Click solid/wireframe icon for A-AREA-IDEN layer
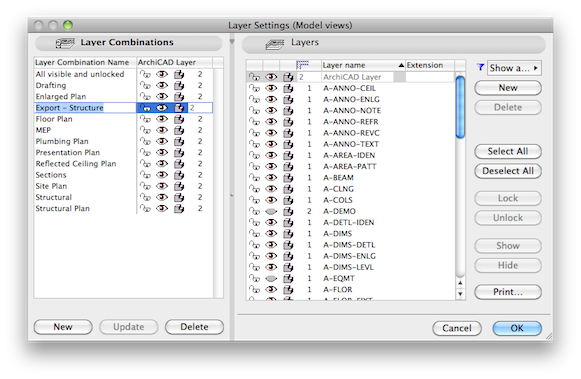 pos(288,155)
